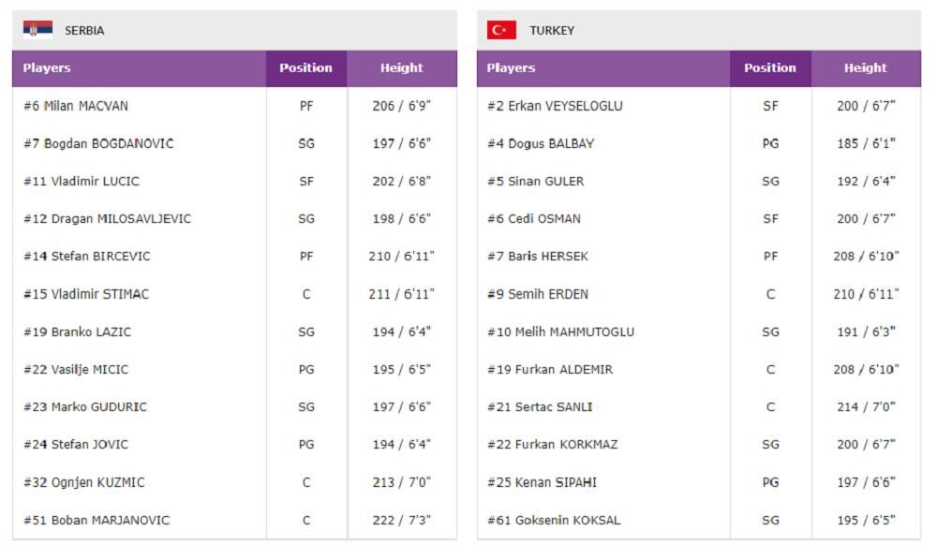
Task: Open player Bogdan BOGDANOVIC
Action: (x=98, y=144)
